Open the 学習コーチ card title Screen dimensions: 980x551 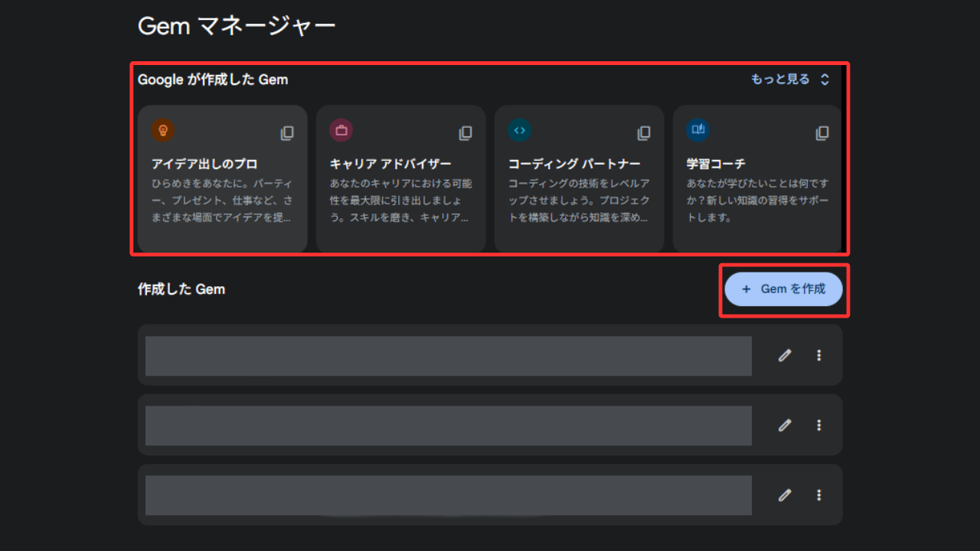(x=716, y=164)
